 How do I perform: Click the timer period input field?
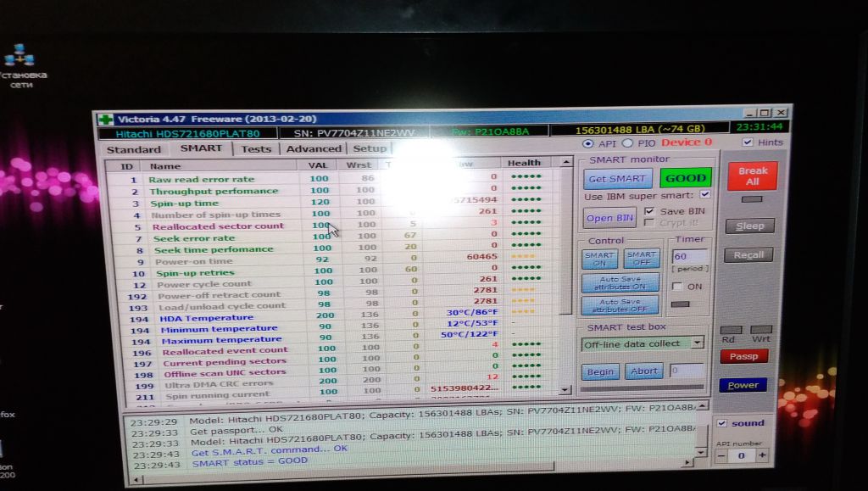[689, 256]
